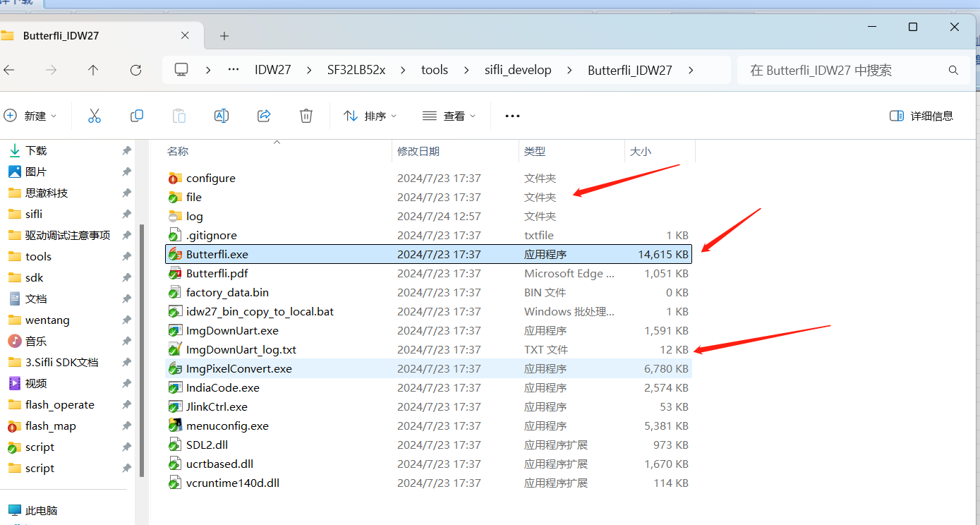The height and width of the screenshot is (525, 980).
Task: Expand the 排序 sort dropdown
Action: point(370,116)
